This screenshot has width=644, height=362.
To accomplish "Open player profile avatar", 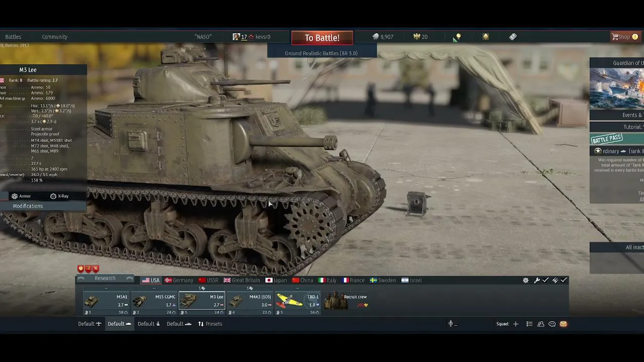I will tap(236, 37).
